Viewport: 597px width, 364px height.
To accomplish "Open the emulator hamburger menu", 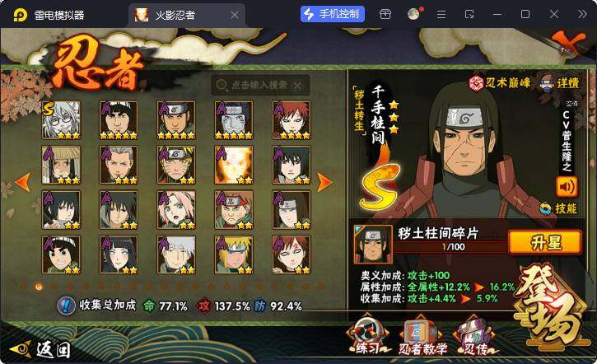I will [441, 15].
